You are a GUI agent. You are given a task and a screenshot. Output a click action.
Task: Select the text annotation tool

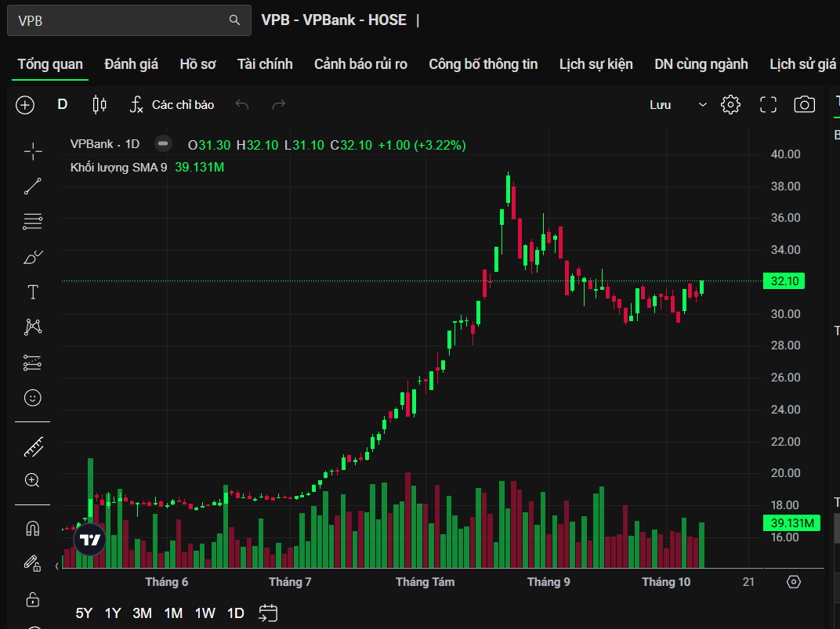pyautogui.click(x=33, y=293)
